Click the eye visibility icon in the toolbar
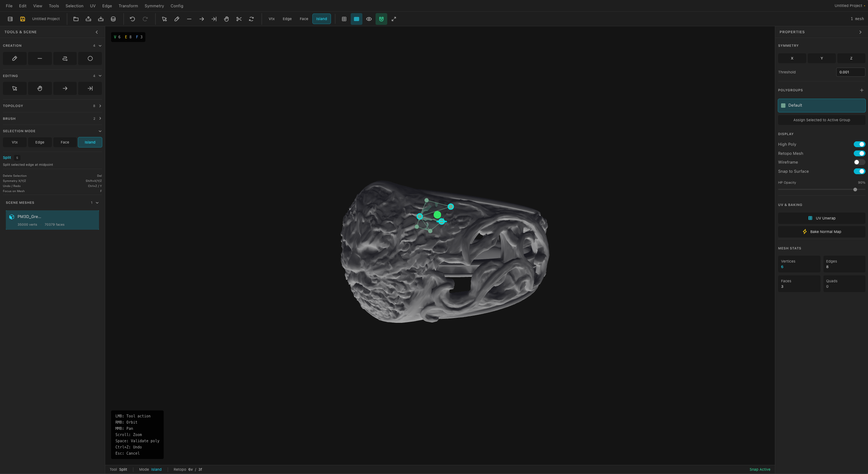This screenshot has height=474, width=868. click(x=369, y=19)
